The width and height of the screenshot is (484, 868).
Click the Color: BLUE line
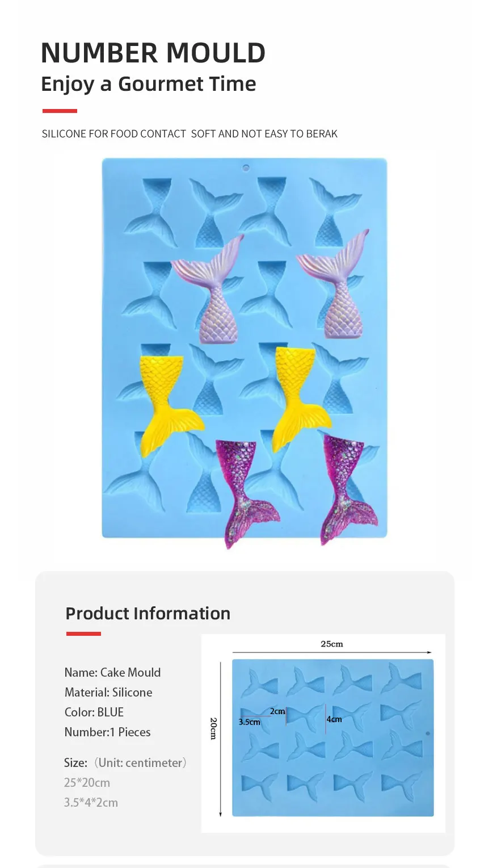[94, 712]
